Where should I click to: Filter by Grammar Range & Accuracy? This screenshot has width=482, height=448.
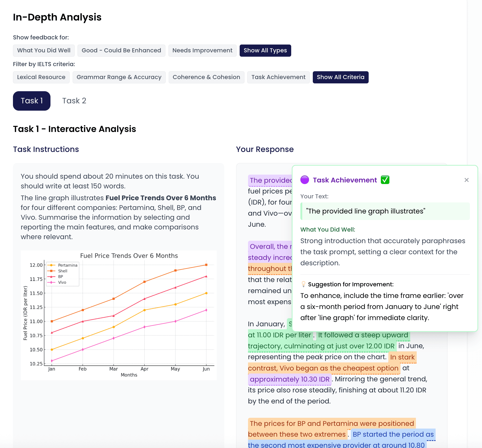(x=119, y=77)
